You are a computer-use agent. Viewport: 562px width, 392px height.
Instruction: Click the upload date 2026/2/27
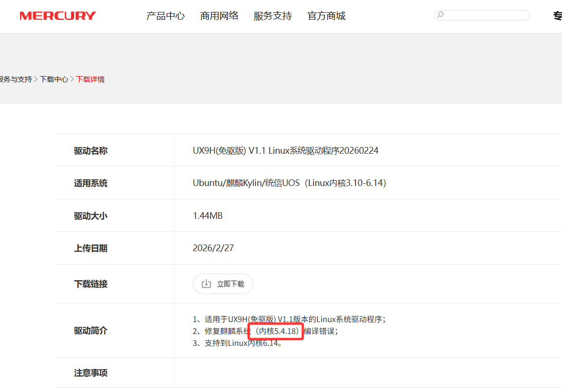[x=213, y=248]
